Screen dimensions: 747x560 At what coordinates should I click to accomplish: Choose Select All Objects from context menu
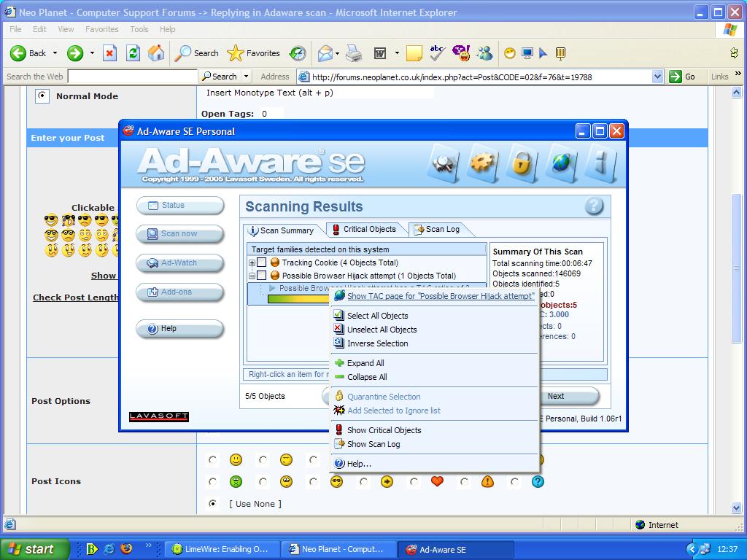(377, 315)
